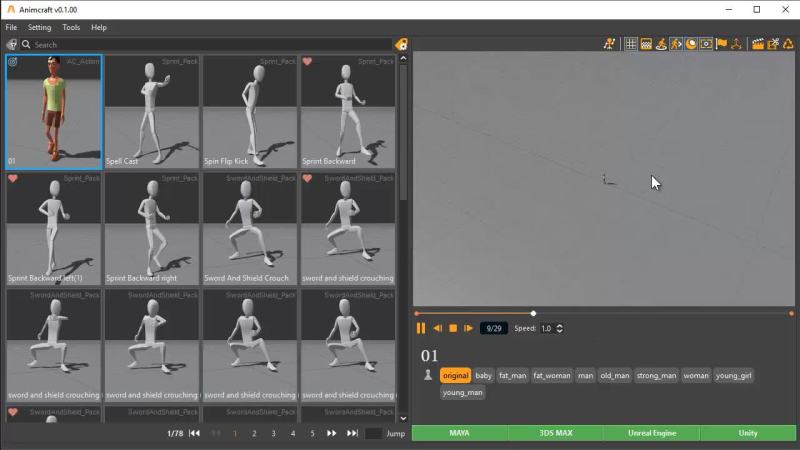Image resolution: width=800 pixels, height=450 pixels.
Task: Go to page 3
Action: (273, 433)
